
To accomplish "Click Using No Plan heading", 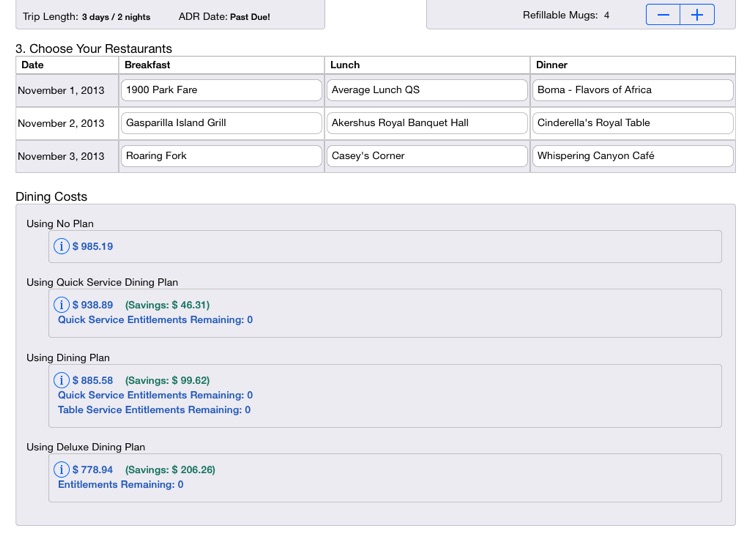I will tap(60, 224).
